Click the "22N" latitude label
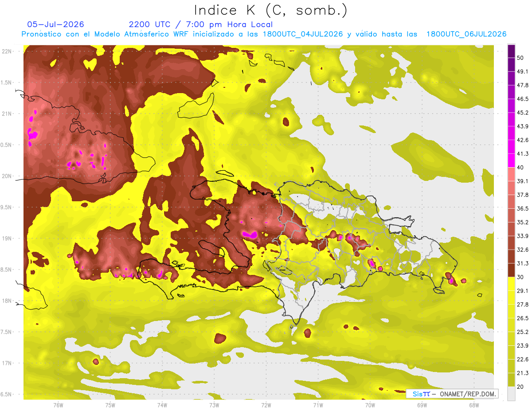The height and width of the screenshot is (411, 532). click(8, 51)
